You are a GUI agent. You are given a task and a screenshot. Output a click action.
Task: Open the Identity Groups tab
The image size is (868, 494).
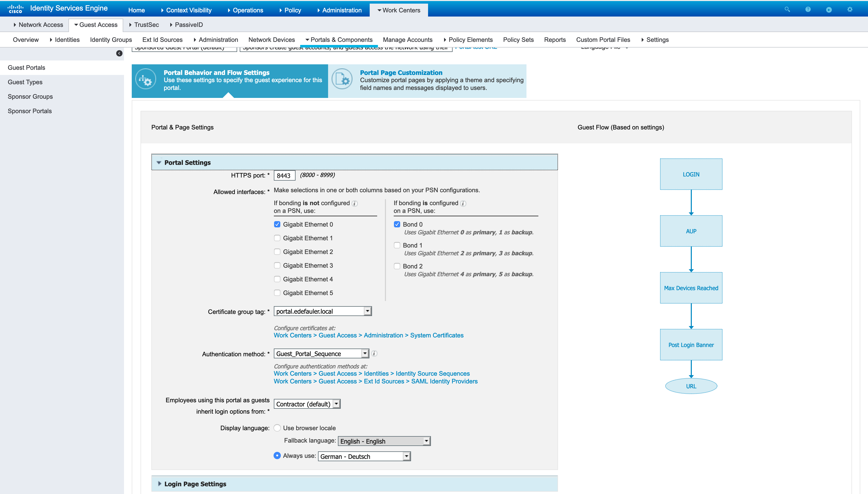pyautogui.click(x=111, y=40)
